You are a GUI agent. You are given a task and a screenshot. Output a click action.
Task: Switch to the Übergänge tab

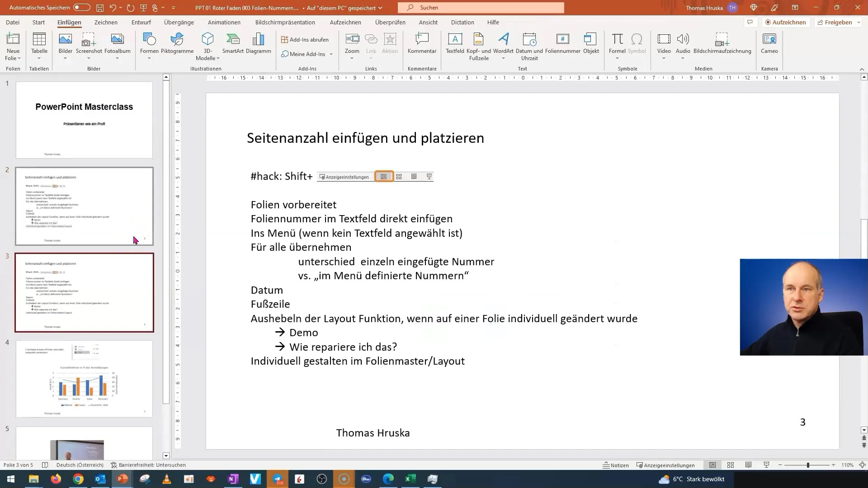pos(179,22)
